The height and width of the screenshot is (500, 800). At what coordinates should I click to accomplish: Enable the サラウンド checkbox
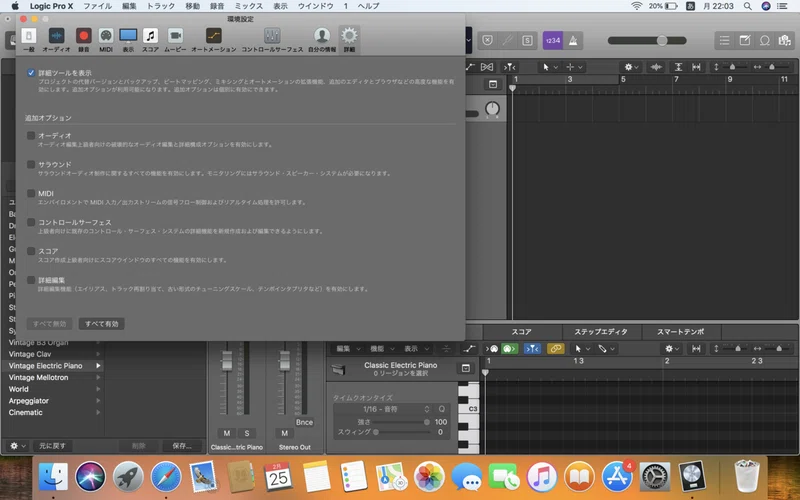coord(31,164)
